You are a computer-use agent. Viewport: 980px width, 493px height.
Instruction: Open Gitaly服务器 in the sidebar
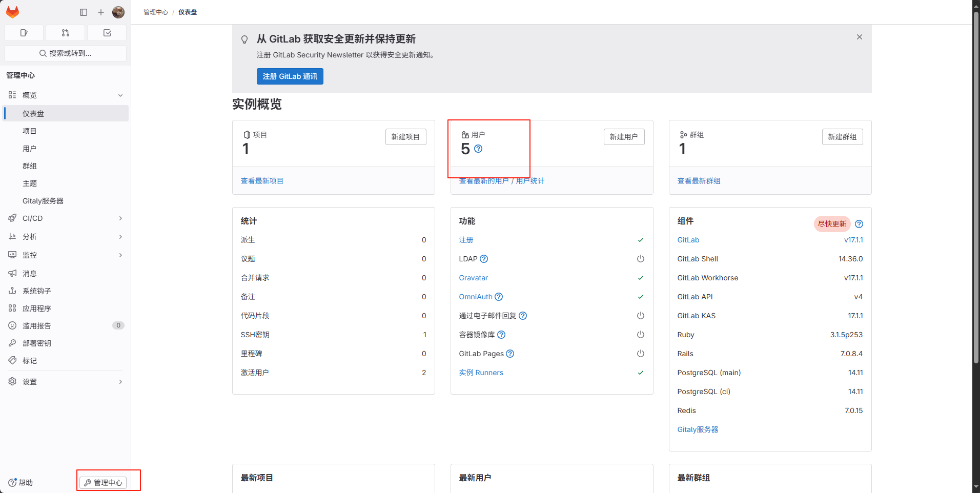click(x=66, y=201)
